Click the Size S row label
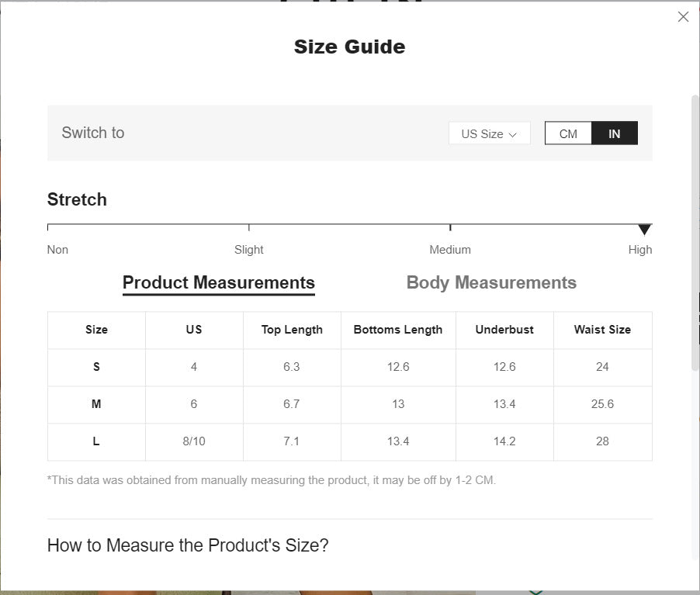Image resolution: width=700 pixels, height=595 pixels. pos(96,367)
